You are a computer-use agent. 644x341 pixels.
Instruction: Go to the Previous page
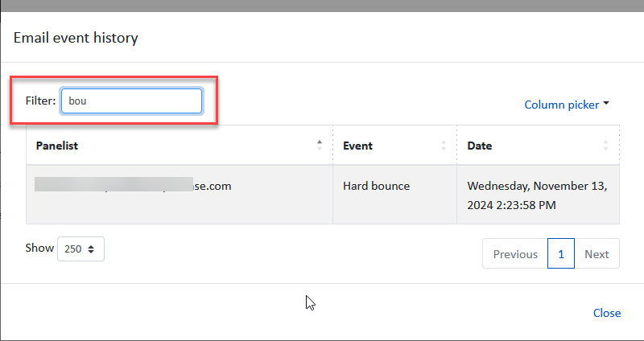(515, 254)
